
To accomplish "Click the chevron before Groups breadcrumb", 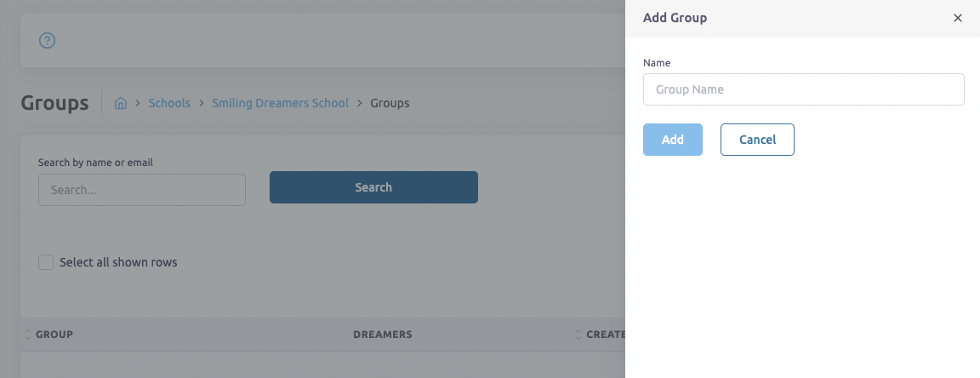I will [360, 103].
